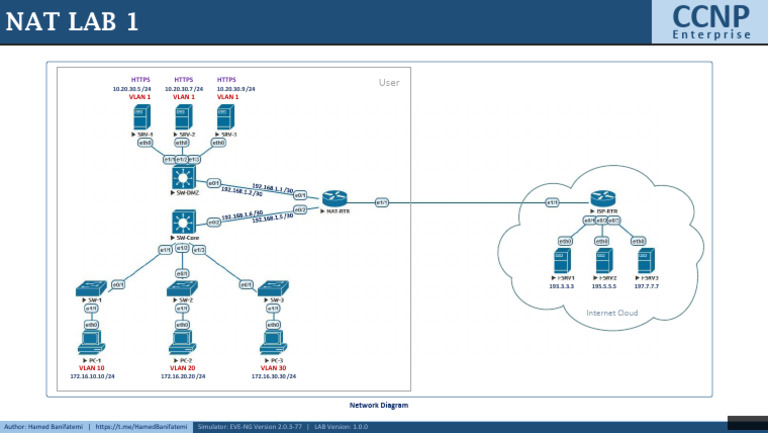Click the e1/1 interface label beside NAT-RTR
This screenshot has width=768, height=433.
click(x=382, y=202)
